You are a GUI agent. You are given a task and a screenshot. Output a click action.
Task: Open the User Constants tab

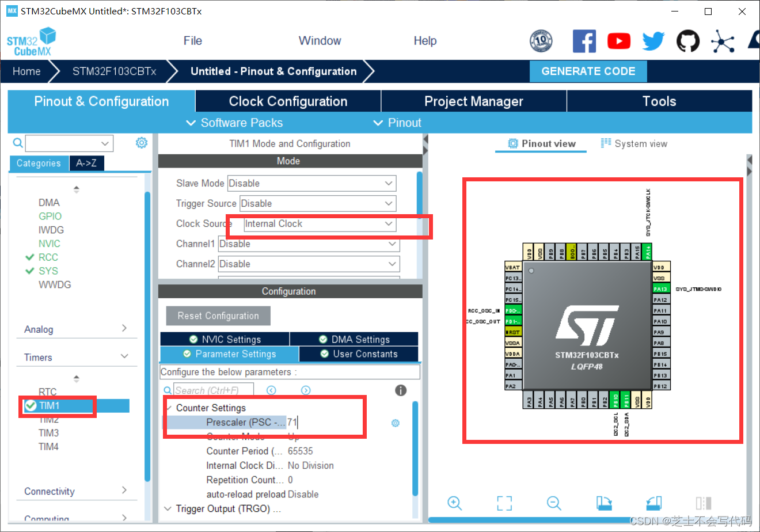coord(359,354)
